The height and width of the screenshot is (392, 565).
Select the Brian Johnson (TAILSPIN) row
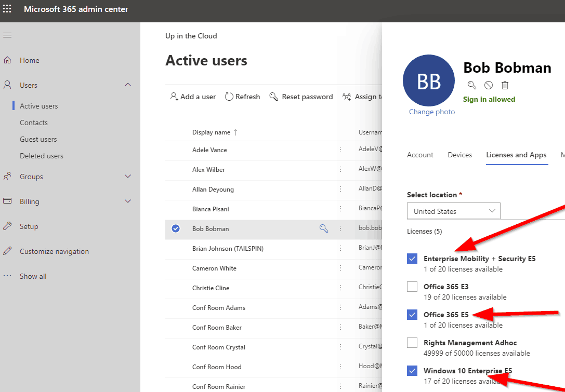273,248
